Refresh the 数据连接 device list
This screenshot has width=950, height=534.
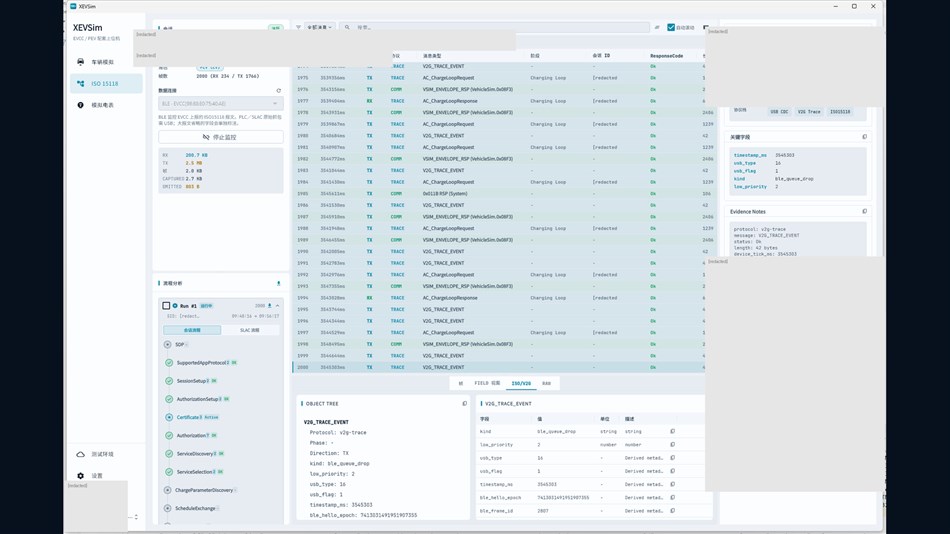(x=279, y=91)
